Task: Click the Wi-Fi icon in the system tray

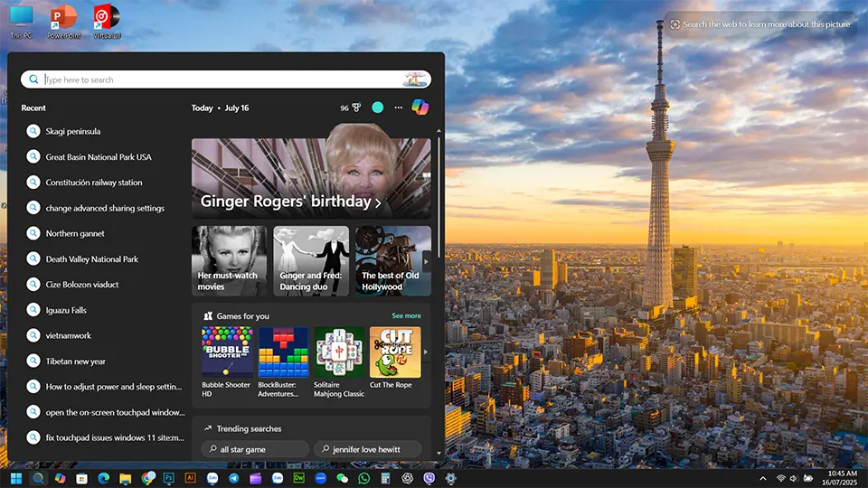Action: 780,478
